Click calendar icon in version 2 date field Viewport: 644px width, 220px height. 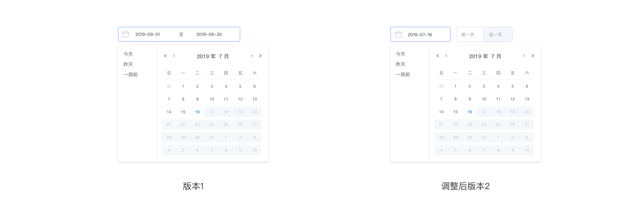398,34
